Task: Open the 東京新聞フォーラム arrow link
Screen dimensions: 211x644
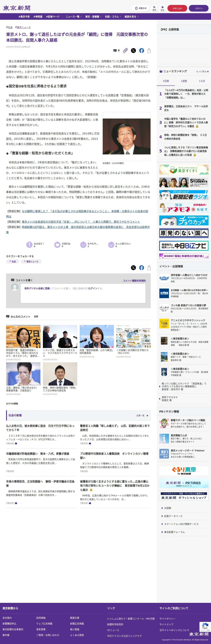Action: (173, 532)
